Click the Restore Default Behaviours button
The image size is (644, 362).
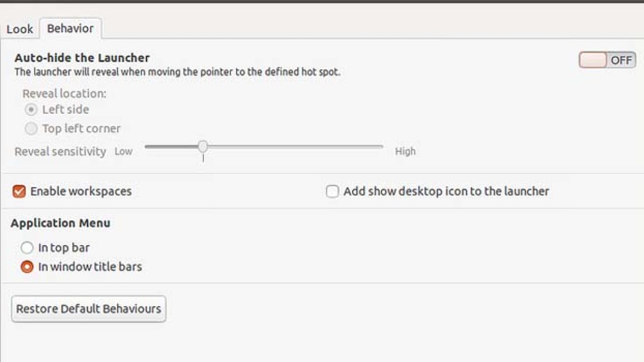coord(89,309)
